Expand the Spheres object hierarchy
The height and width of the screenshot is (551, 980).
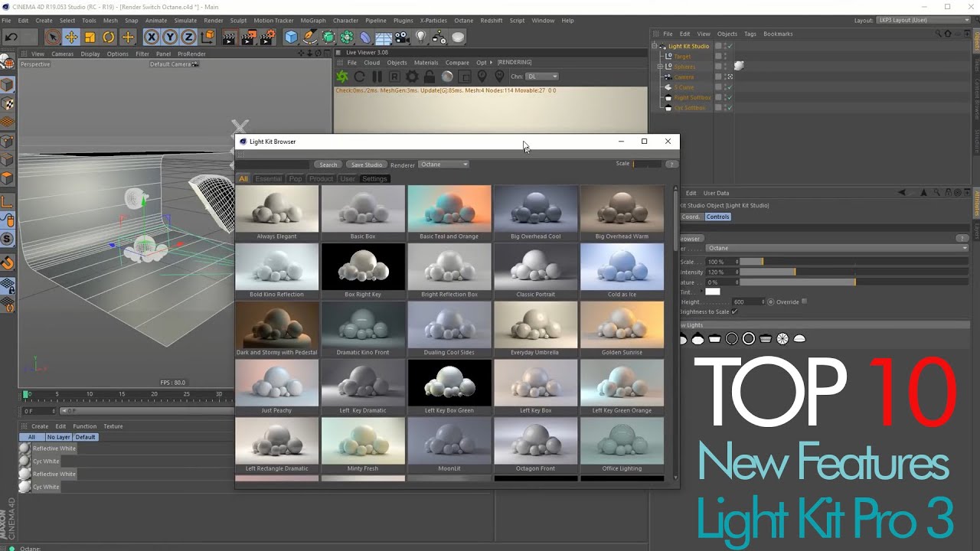point(660,67)
